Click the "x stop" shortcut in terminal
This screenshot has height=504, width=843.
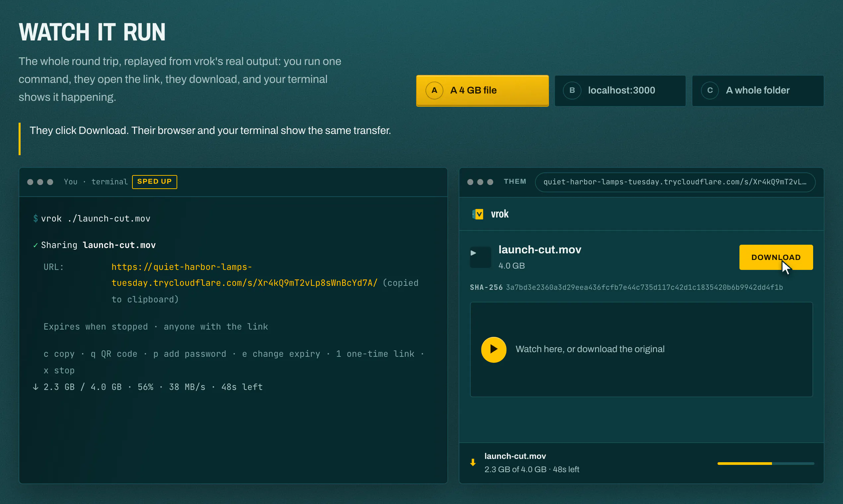tap(59, 370)
